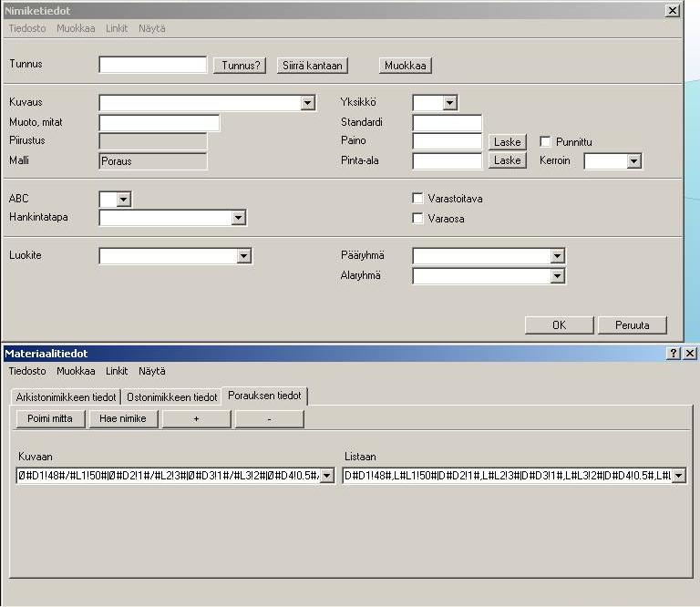Open the Hankintatapa combo box
Viewport: 700px width, 607px height.
click(x=238, y=218)
